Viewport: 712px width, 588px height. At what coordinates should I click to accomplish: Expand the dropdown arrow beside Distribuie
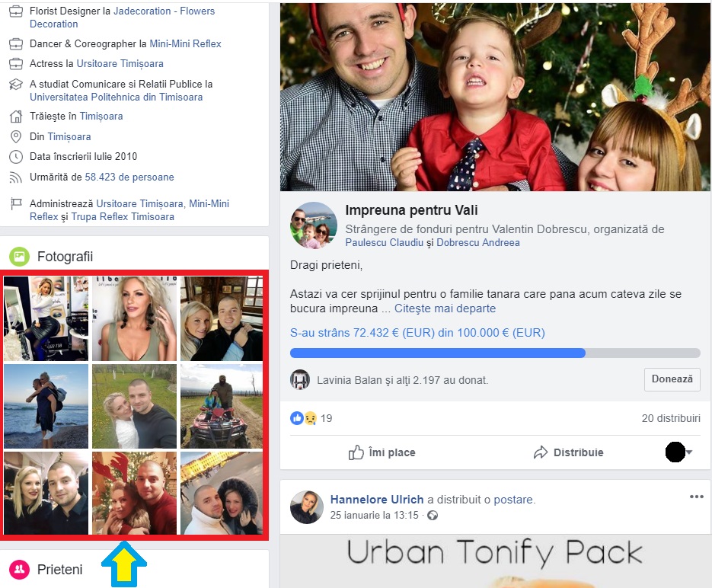689,452
